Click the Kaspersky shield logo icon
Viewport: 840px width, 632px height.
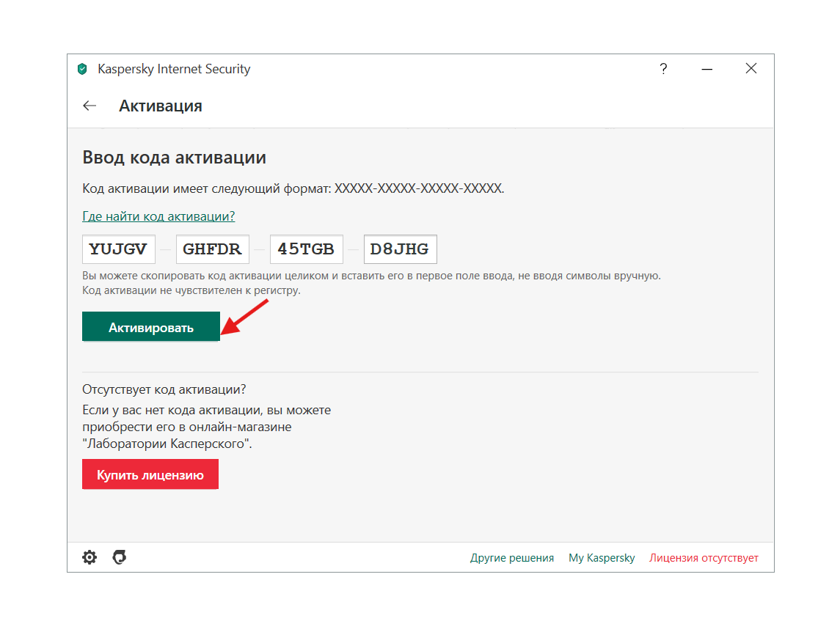pyautogui.click(x=82, y=70)
